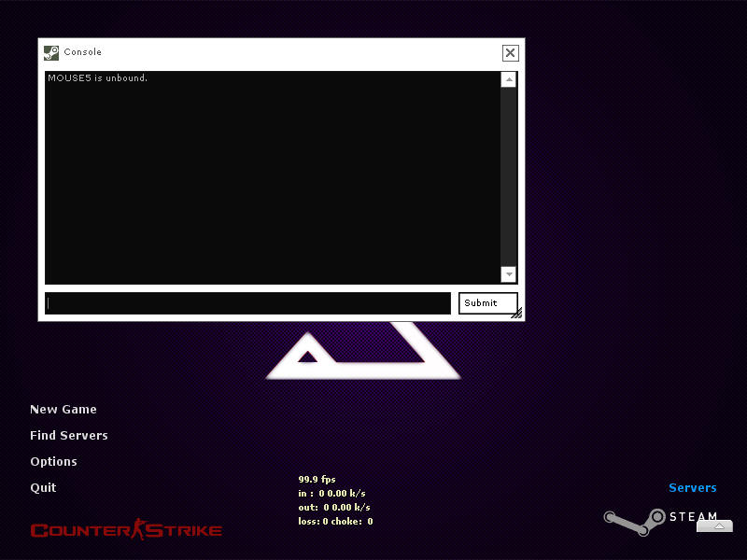Open the Options menu
The height and width of the screenshot is (560, 747).
[x=53, y=461]
